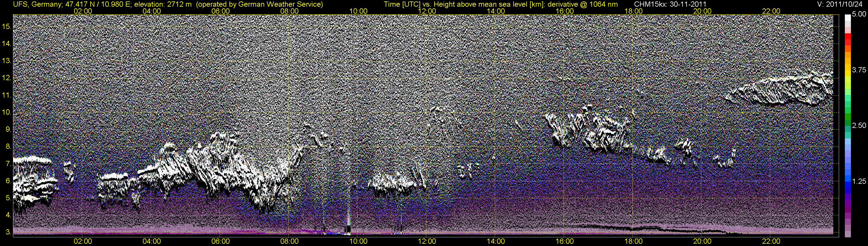
Task: Select the '22:00' tick label on the top axis
Action: pyautogui.click(x=771, y=11)
